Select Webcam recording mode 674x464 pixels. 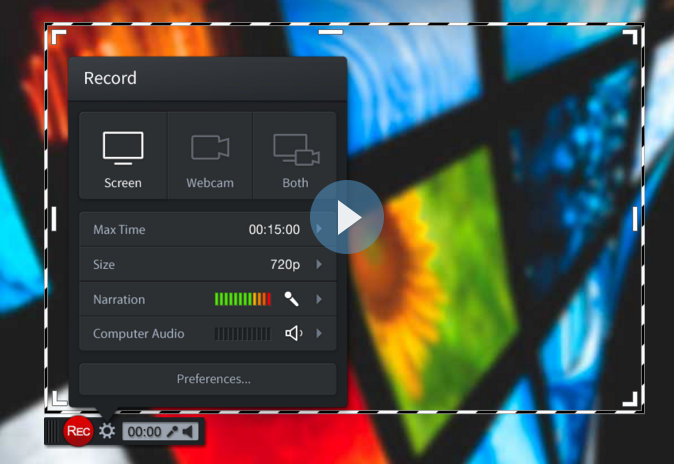[210, 157]
